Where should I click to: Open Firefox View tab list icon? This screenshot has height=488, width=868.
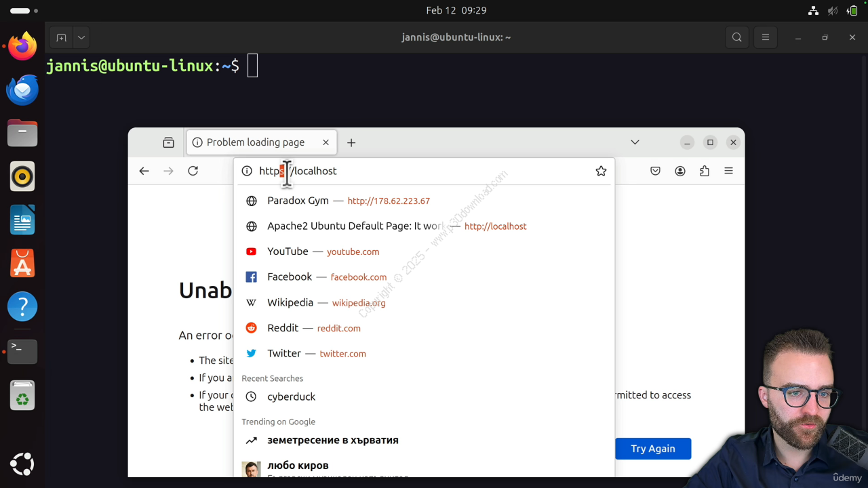168,142
